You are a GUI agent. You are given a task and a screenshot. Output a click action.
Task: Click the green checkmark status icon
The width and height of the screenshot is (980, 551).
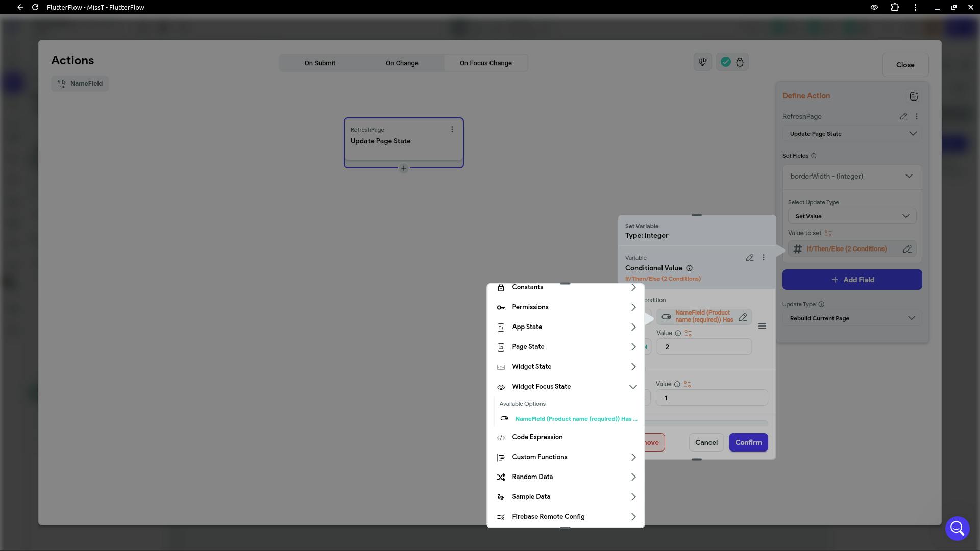click(725, 62)
